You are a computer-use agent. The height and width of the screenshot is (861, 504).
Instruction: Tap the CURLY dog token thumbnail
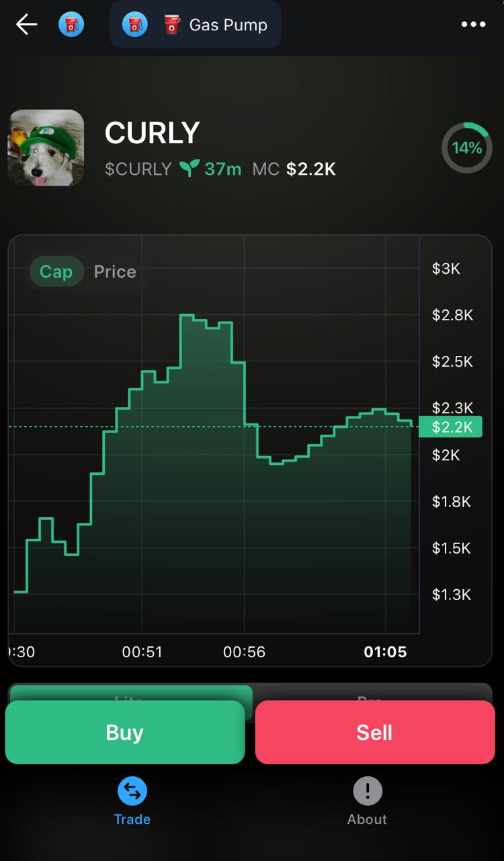click(x=46, y=147)
